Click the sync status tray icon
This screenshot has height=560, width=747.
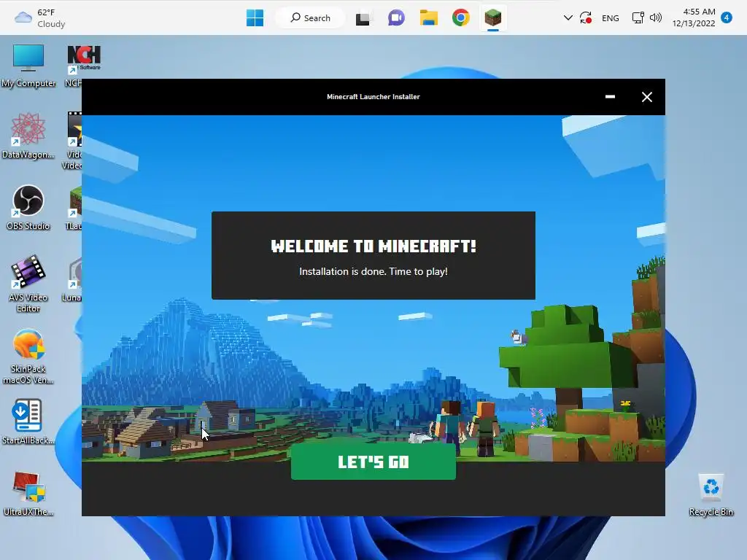(586, 18)
